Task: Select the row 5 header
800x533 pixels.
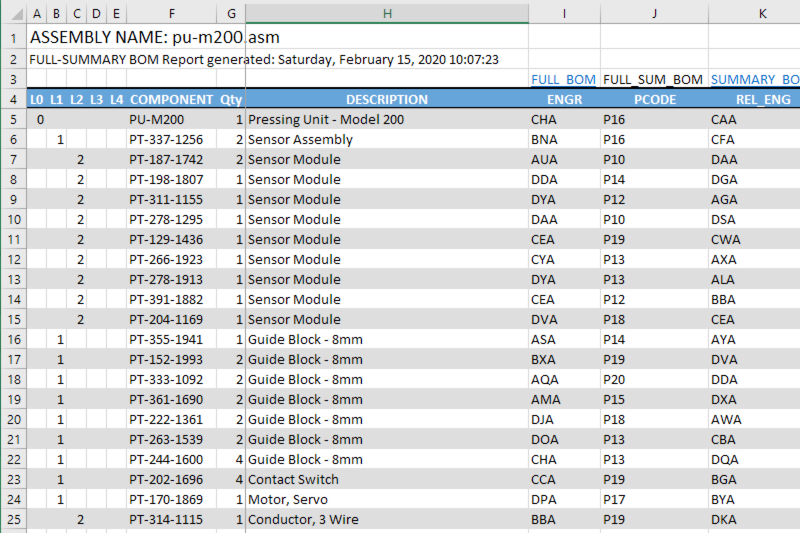Action: pyautogui.click(x=13, y=119)
